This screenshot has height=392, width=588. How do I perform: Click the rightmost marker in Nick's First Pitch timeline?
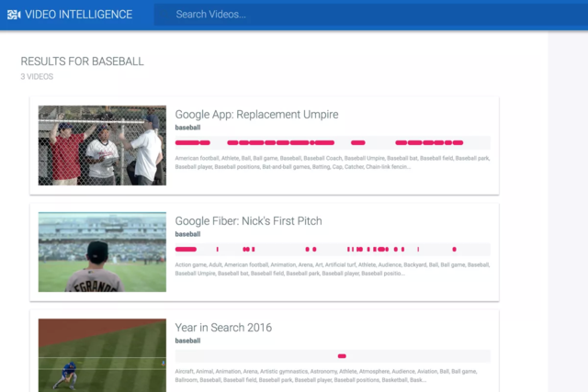(x=454, y=250)
